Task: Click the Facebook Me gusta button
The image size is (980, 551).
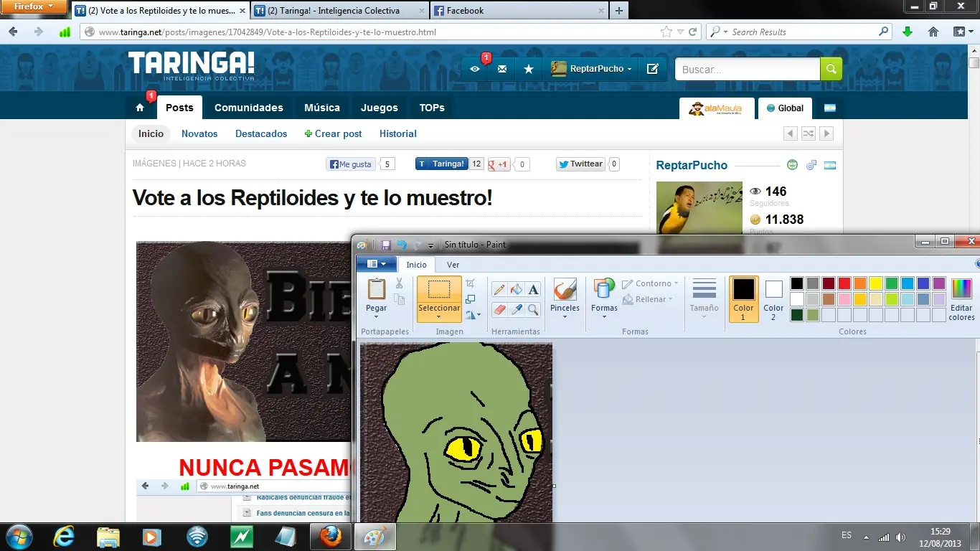Action: click(x=351, y=164)
